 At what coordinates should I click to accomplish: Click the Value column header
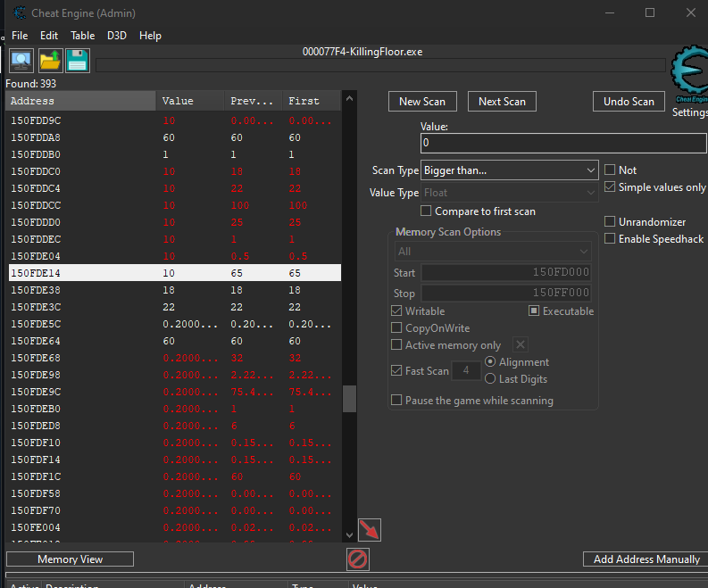click(190, 101)
